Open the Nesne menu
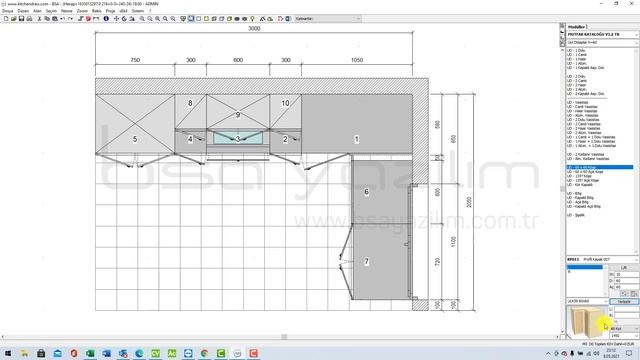Viewport: 640px width, 360px height. (67, 11)
